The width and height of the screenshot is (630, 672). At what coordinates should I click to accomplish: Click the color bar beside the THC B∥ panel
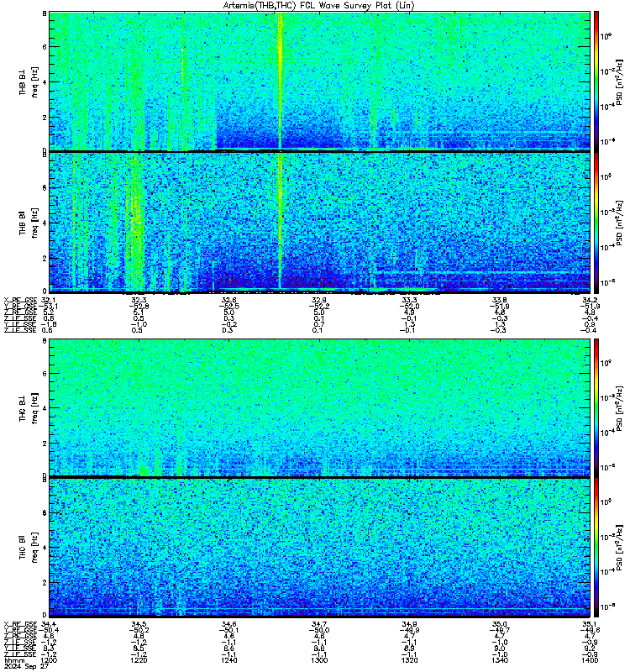[596, 548]
